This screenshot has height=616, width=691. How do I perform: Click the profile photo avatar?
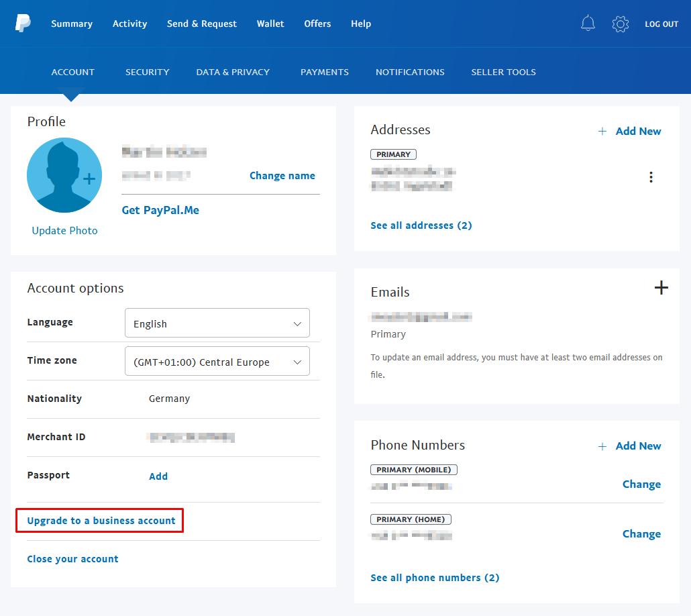pyautogui.click(x=64, y=175)
